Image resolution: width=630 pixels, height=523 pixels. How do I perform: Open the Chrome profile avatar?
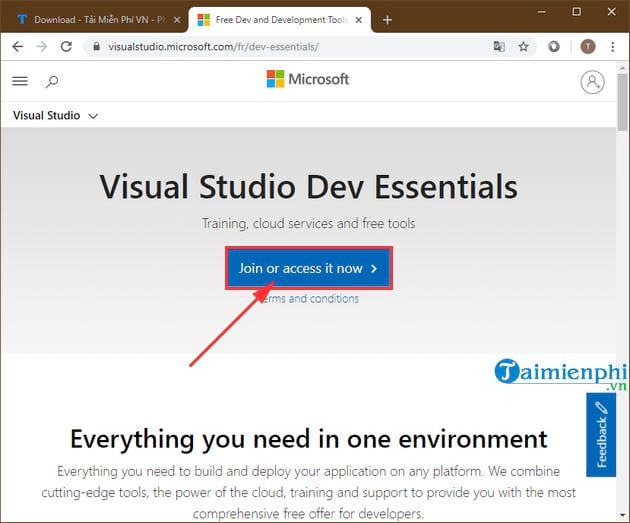[588, 47]
